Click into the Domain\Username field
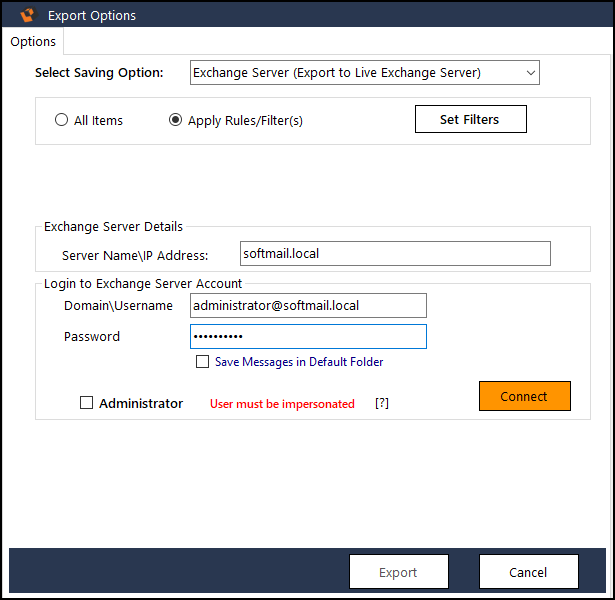Screen dimensions: 615x600 pos(308,305)
